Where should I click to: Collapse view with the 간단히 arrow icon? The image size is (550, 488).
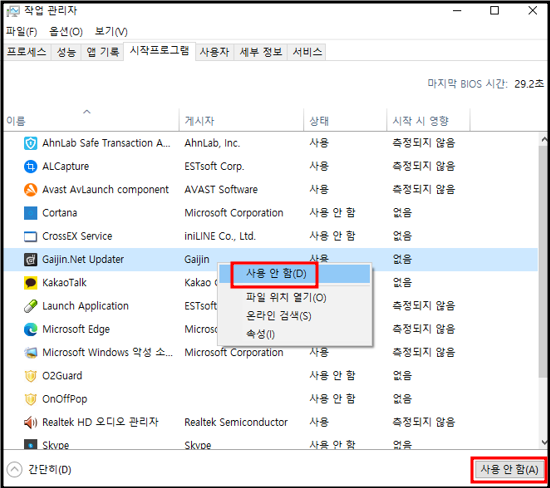coord(14,470)
